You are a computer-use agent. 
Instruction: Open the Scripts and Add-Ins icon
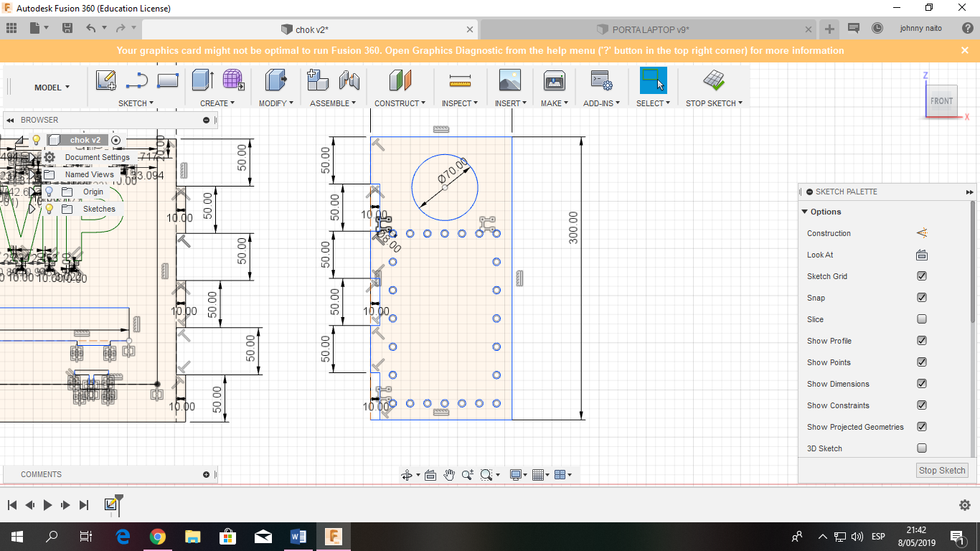pyautogui.click(x=600, y=80)
